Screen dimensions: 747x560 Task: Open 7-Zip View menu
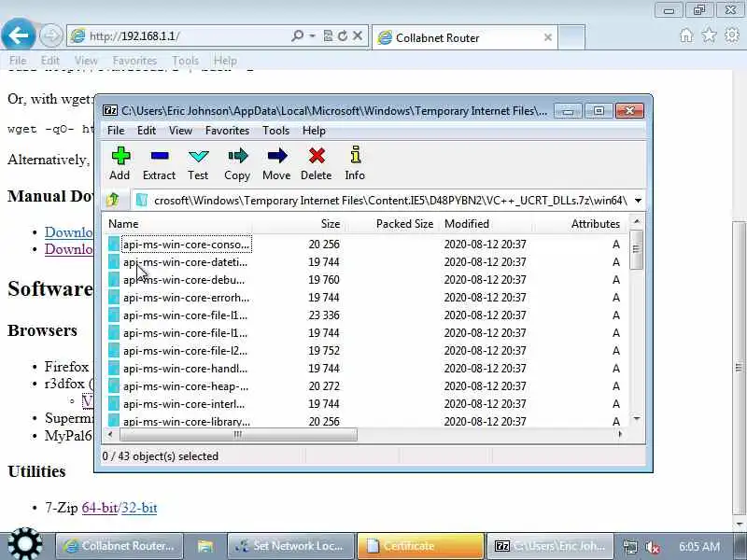point(180,131)
